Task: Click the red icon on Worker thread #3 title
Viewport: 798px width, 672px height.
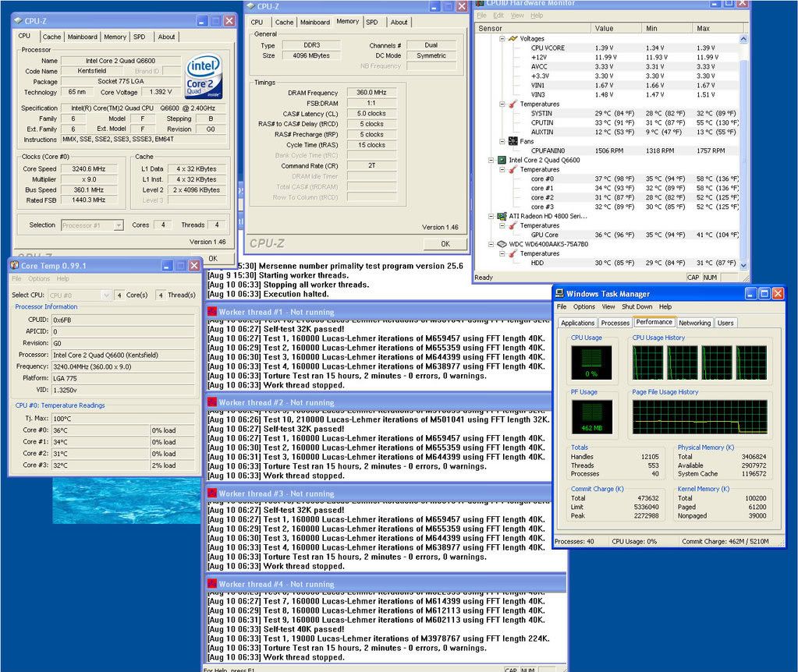Action: coord(212,493)
